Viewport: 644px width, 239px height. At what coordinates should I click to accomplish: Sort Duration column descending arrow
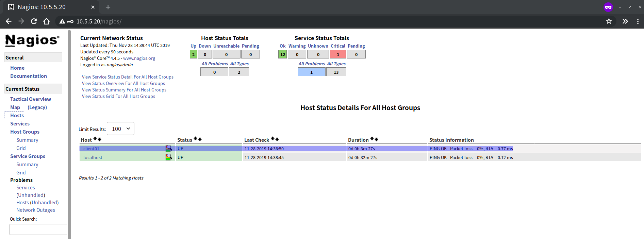[376, 139]
